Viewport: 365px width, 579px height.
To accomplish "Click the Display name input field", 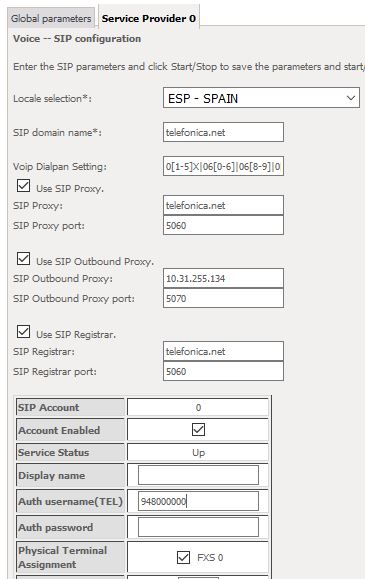I will (198, 475).
